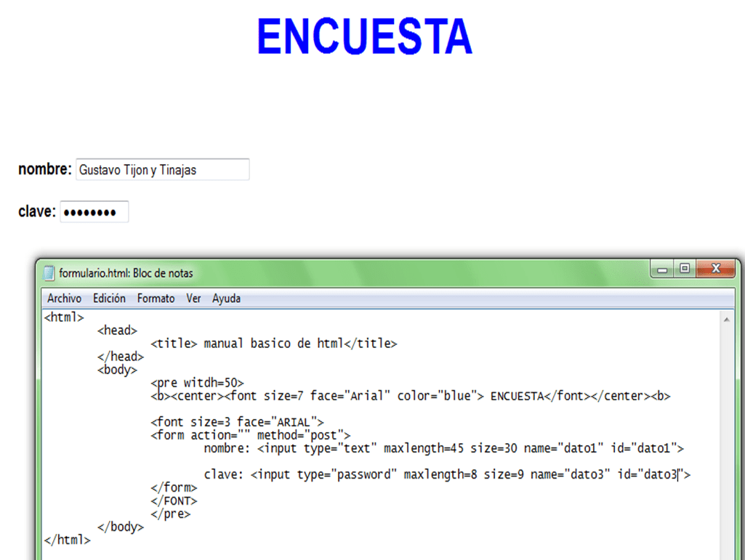Open the Ver menu
This screenshot has height=560, width=745.
click(193, 299)
